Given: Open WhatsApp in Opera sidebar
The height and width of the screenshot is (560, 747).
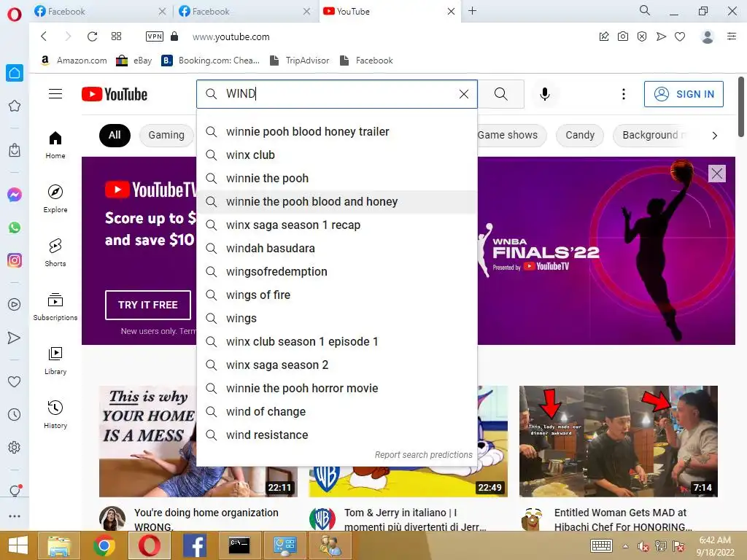Looking at the screenshot, I should coord(15,227).
